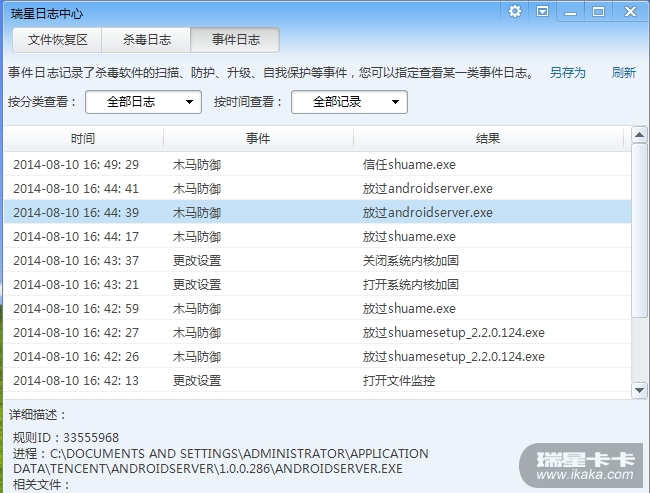The height and width of the screenshot is (493, 650).
Task: Switch to the 文件恢复区 tab
Action: click(x=57, y=40)
